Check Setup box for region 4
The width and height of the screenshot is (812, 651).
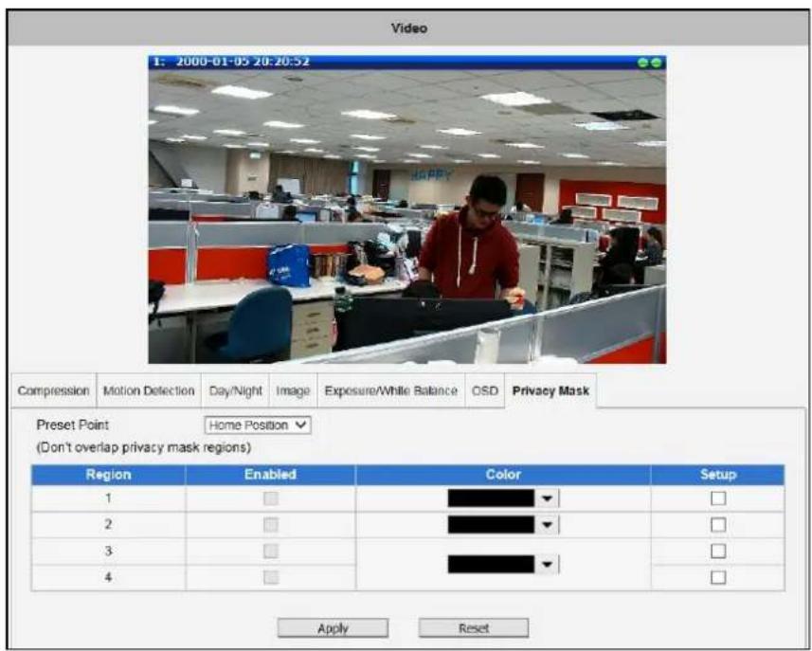pyautogui.click(x=718, y=577)
